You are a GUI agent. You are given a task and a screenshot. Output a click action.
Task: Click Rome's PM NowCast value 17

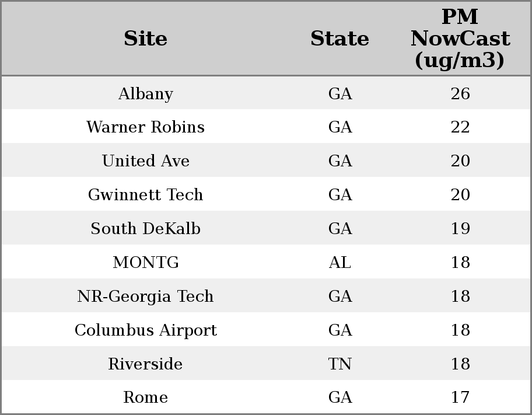tap(460, 397)
